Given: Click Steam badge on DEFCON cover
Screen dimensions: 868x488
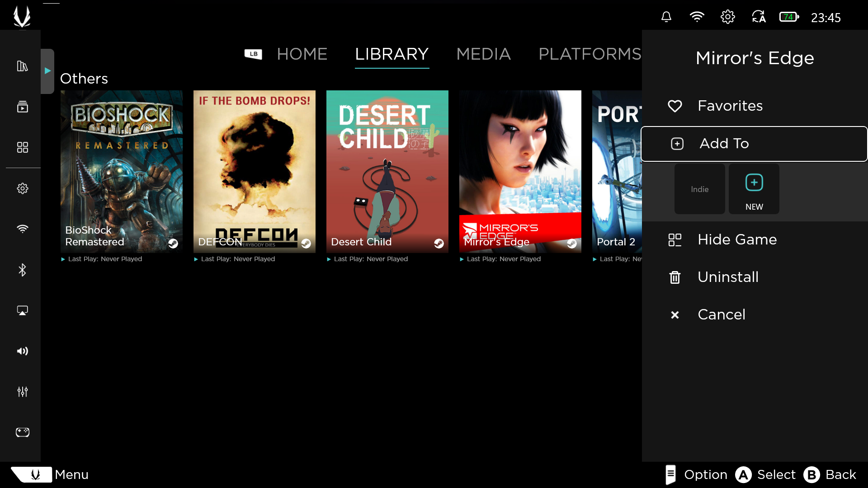Looking at the screenshot, I should pyautogui.click(x=306, y=244).
